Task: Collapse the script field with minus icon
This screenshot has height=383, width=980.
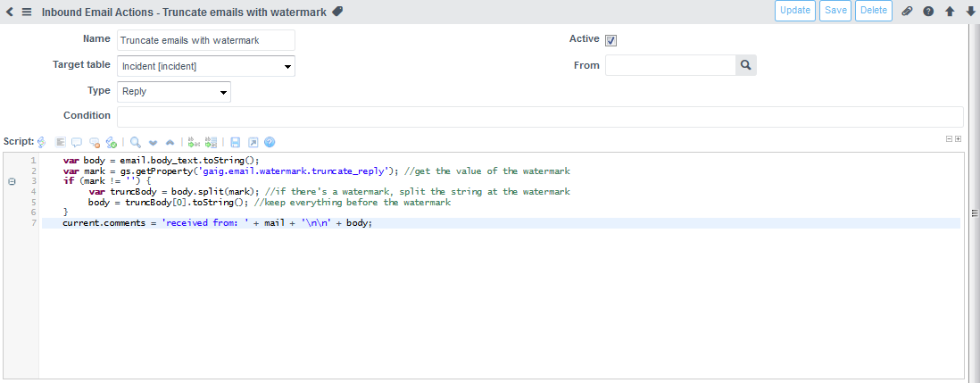Action: click(950, 139)
